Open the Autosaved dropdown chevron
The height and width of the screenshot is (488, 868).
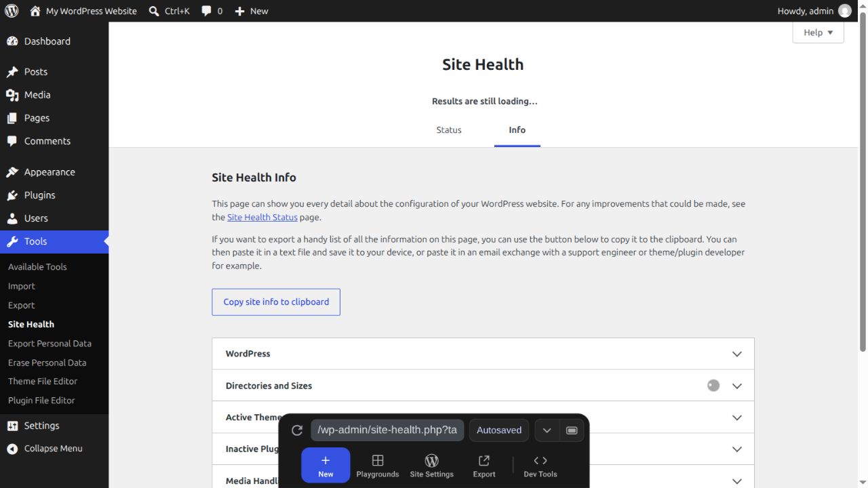[x=547, y=430]
